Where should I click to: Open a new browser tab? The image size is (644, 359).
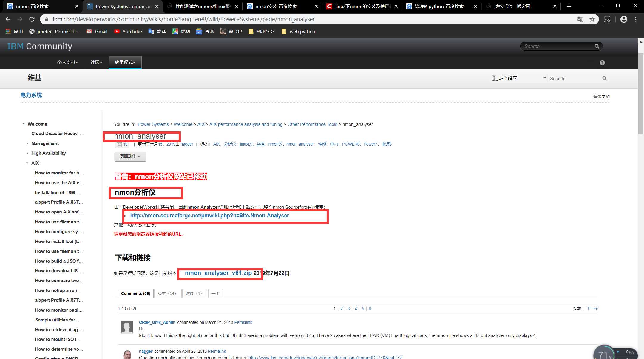(x=569, y=6)
